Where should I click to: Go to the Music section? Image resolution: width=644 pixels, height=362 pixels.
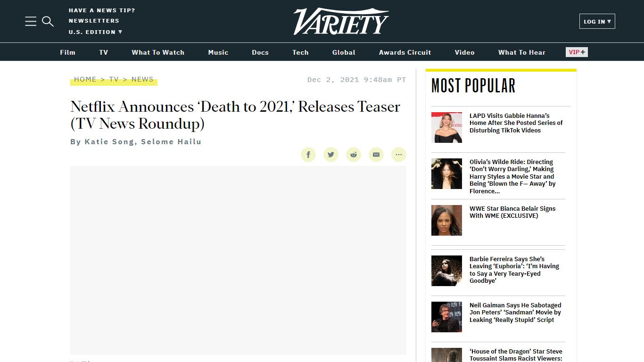point(218,52)
